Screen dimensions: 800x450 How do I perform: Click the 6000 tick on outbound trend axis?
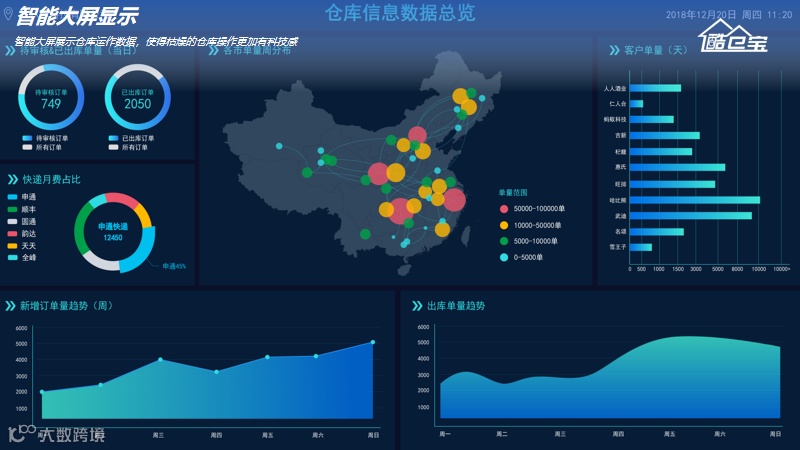423,327
